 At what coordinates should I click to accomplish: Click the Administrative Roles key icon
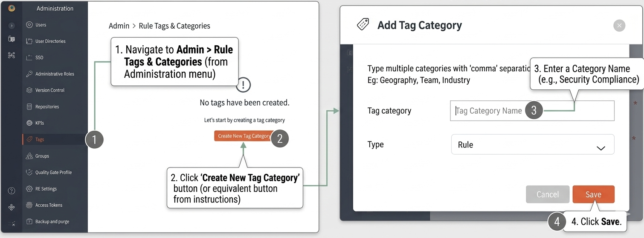[29, 74]
